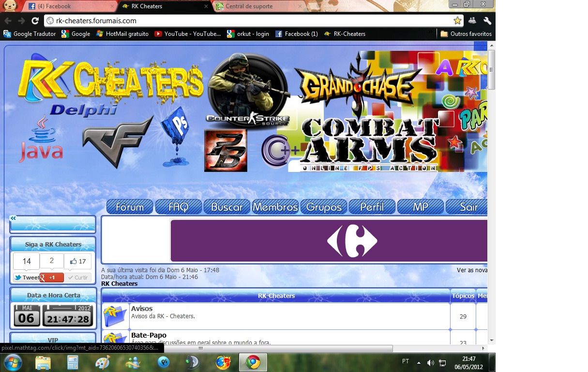Viewport: 588px width, 372px height.
Task: Click the Combat Arms logo in the banner
Action: [x=369, y=144]
